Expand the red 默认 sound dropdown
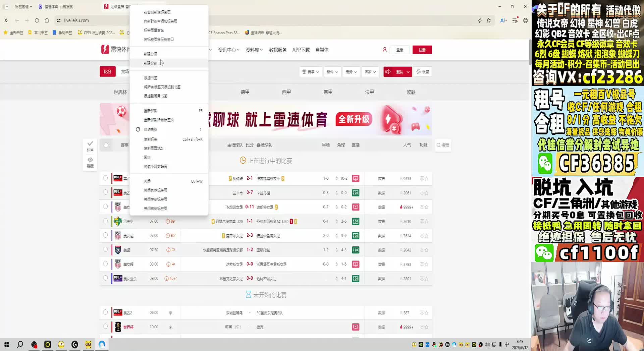This screenshot has width=644, height=351. click(x=408, y=72)
